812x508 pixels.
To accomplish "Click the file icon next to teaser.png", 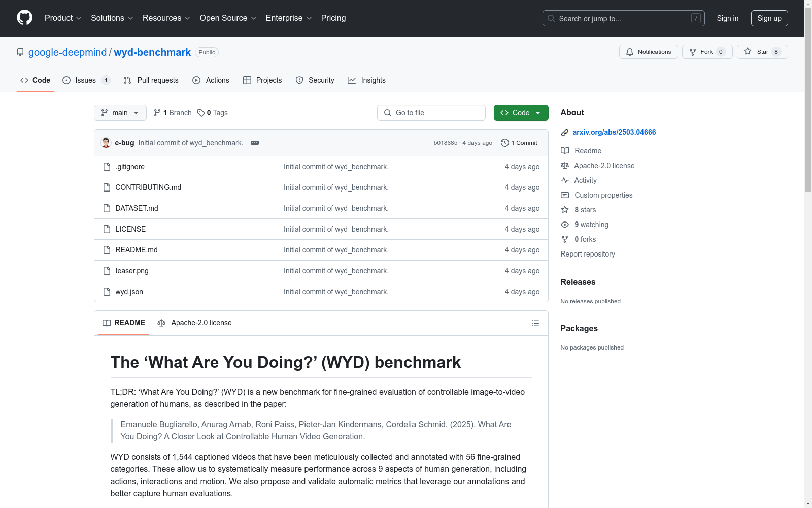I will click(107, 271).
